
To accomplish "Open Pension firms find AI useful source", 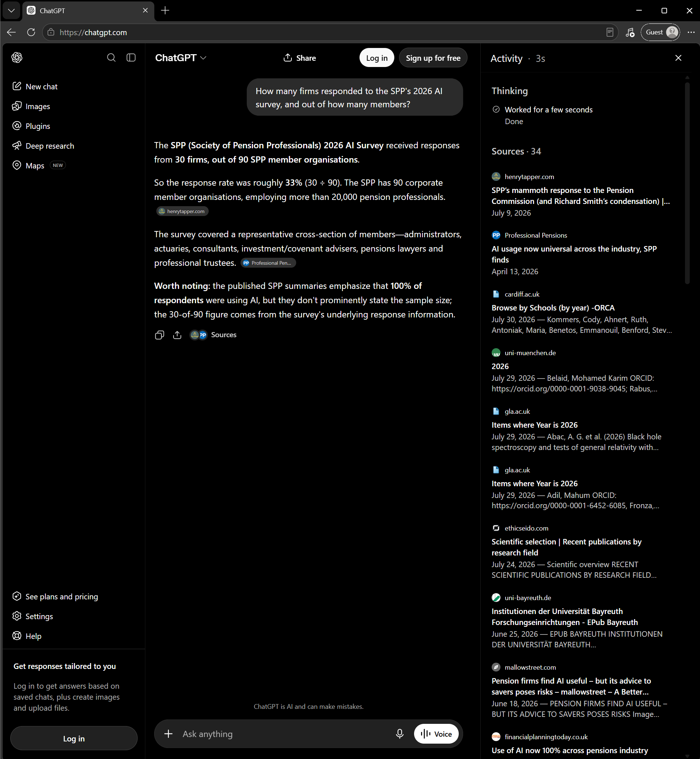I will click(x=571, y=686).
